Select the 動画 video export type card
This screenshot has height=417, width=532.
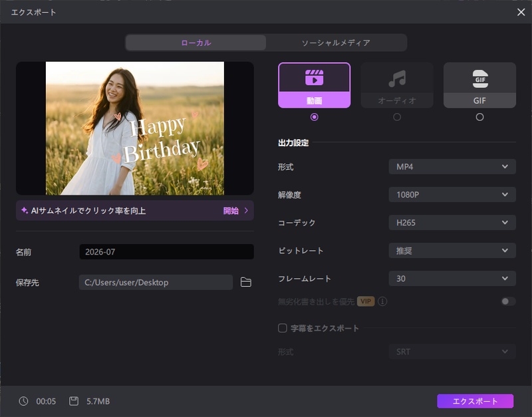coord(314,85)
